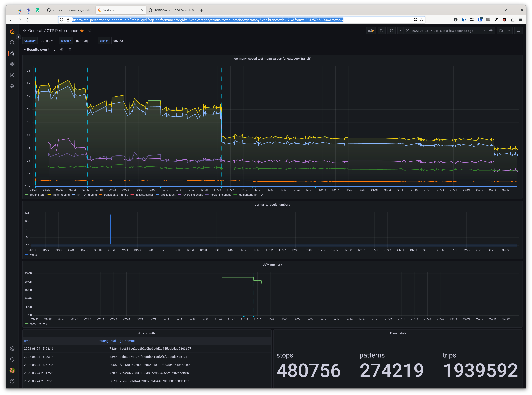Toggle the reverse heuristic legend series
The width and height of the screenshot is (532, 395).
[192, 195]
